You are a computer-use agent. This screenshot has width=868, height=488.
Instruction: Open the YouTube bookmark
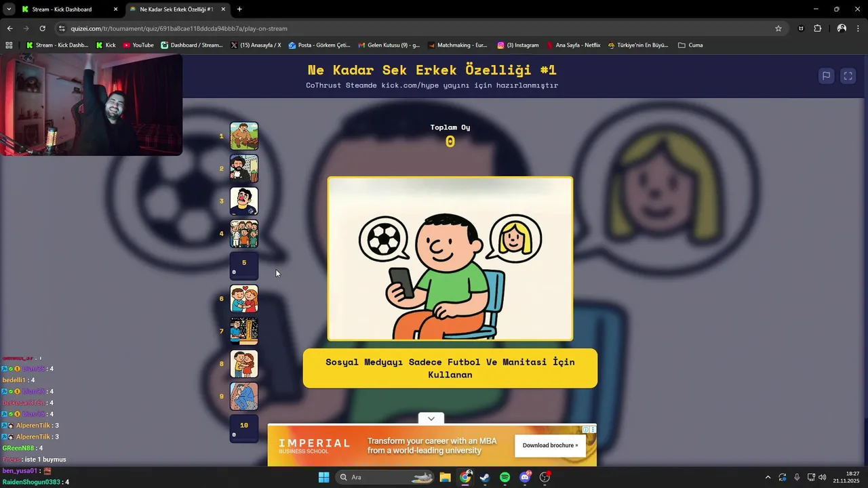tap(138, 45)
